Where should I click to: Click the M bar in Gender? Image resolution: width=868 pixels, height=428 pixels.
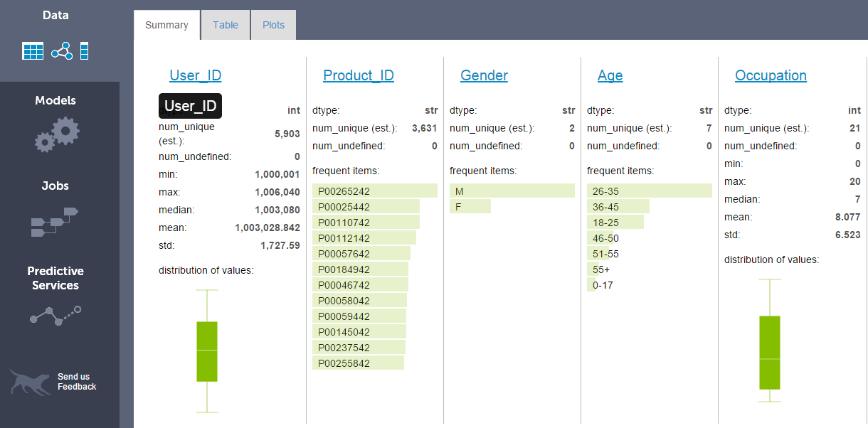coord(512,191)
